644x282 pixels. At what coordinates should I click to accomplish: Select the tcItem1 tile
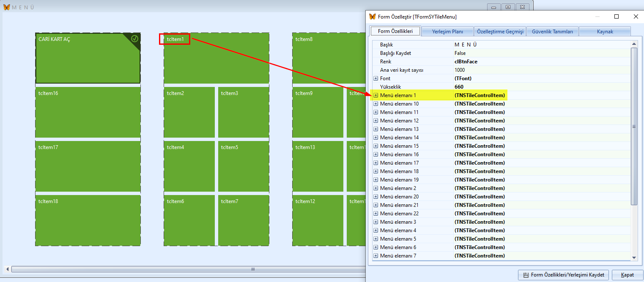[x=216, y=58]
